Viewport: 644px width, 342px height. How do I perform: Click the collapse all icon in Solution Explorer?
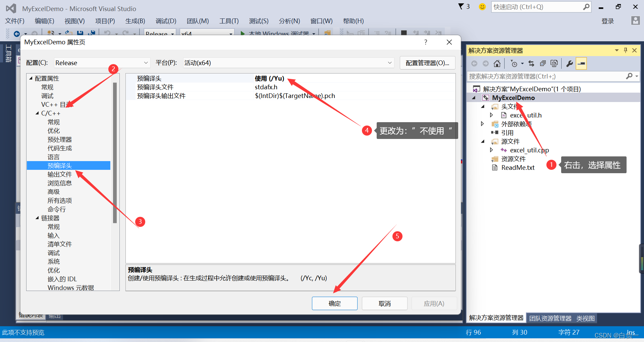(543, 63)
